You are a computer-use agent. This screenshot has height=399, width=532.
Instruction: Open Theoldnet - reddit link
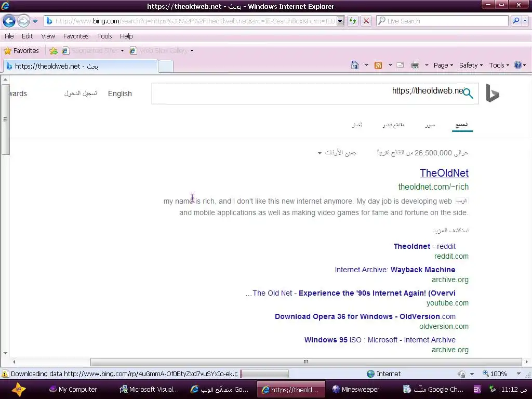coord(424,246)
